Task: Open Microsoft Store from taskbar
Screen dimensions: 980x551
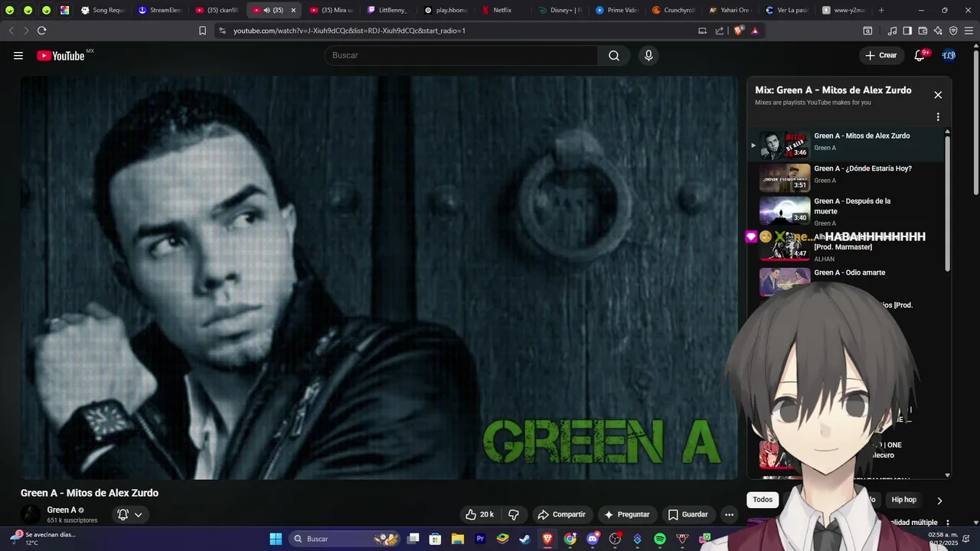Action: point(435,539)
